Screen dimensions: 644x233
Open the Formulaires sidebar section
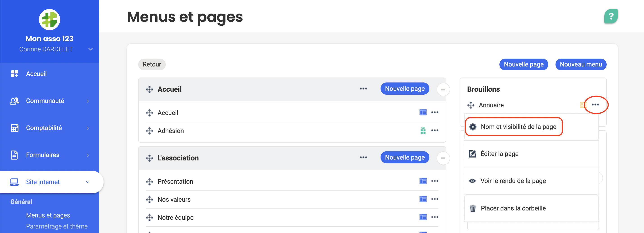50,155
